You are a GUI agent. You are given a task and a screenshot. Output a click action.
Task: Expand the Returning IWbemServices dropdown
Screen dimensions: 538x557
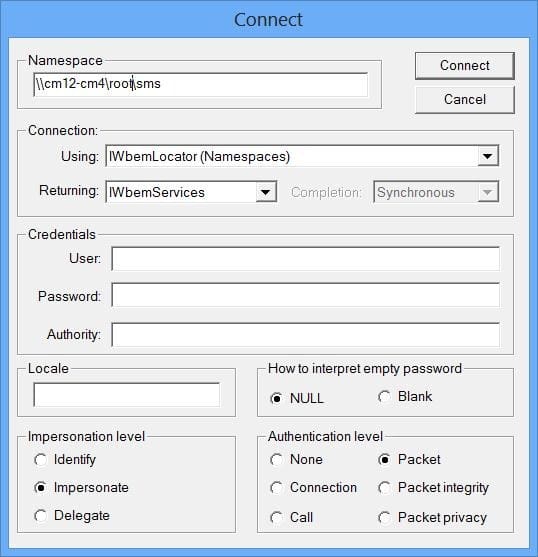pos(266,192)
